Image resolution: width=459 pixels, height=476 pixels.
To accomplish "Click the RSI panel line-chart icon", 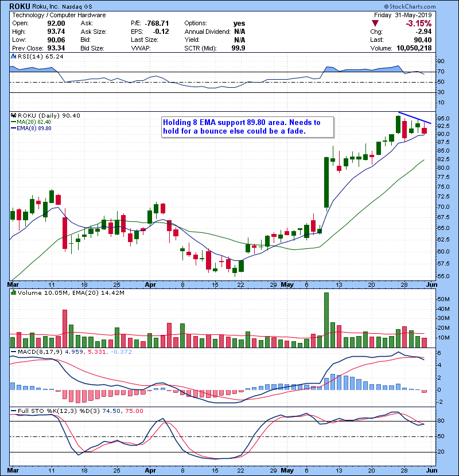I will [13, 56].
